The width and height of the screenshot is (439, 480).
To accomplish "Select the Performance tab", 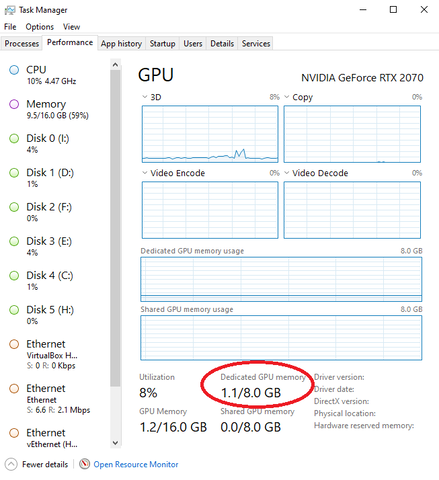I will click(70, 43).
